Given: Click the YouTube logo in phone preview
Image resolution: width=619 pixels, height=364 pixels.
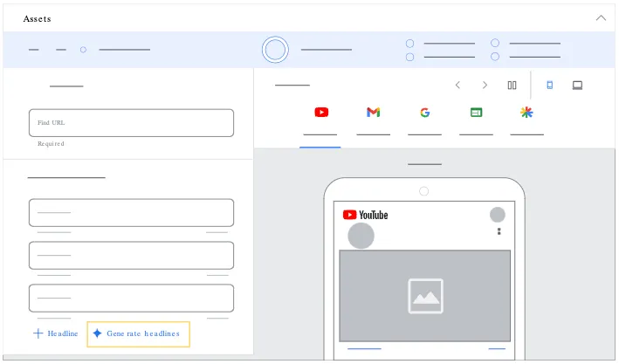Looking at the screenshot, I should [365, 215].
